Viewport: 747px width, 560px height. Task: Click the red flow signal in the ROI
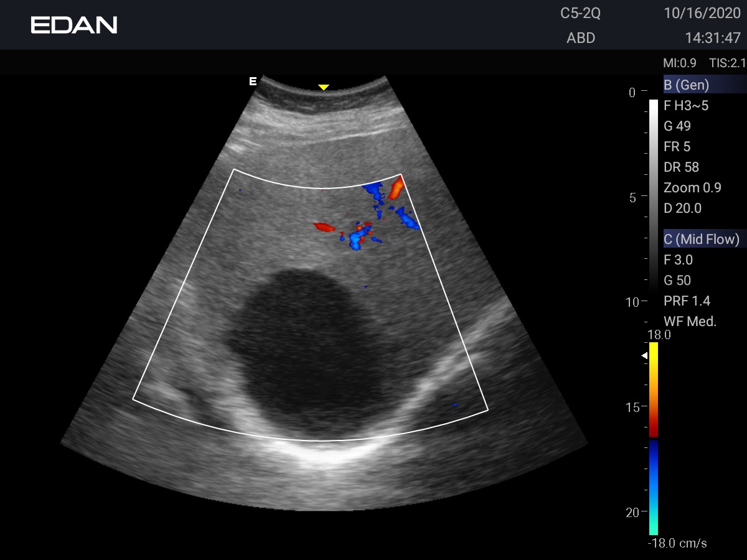(x=324, y=228)
